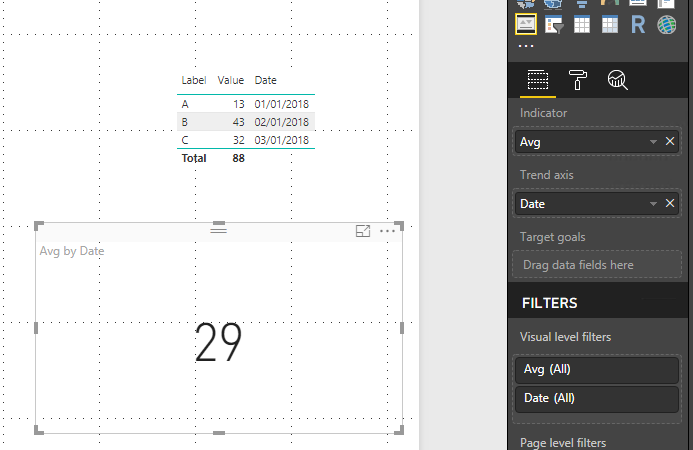Select the KPI visual icon
This screenshot has height=450, width=693.
pyautogui.click(x=526, y=24)
